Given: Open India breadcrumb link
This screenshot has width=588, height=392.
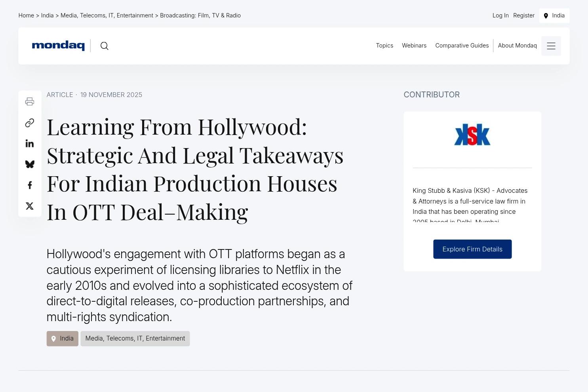Looking at the screenshot, I should 47,15.
